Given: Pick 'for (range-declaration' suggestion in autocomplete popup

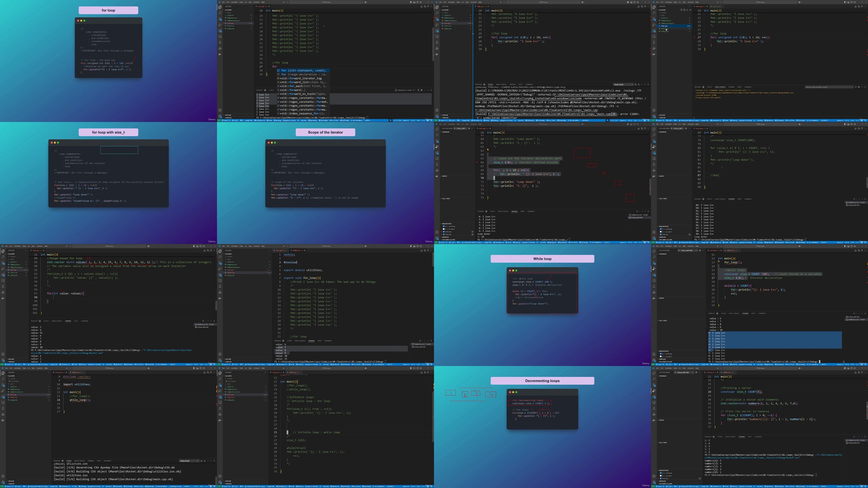Looking at the screenshot, I should coord(303,75).
